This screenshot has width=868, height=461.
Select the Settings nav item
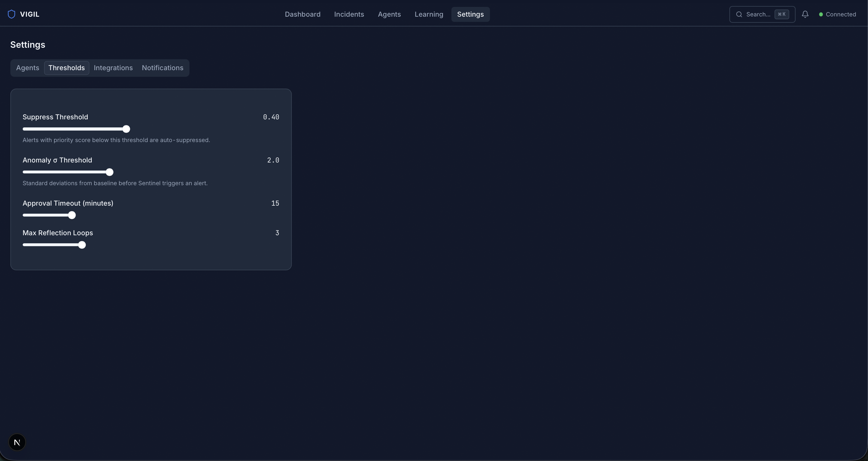tap(470, 14)
